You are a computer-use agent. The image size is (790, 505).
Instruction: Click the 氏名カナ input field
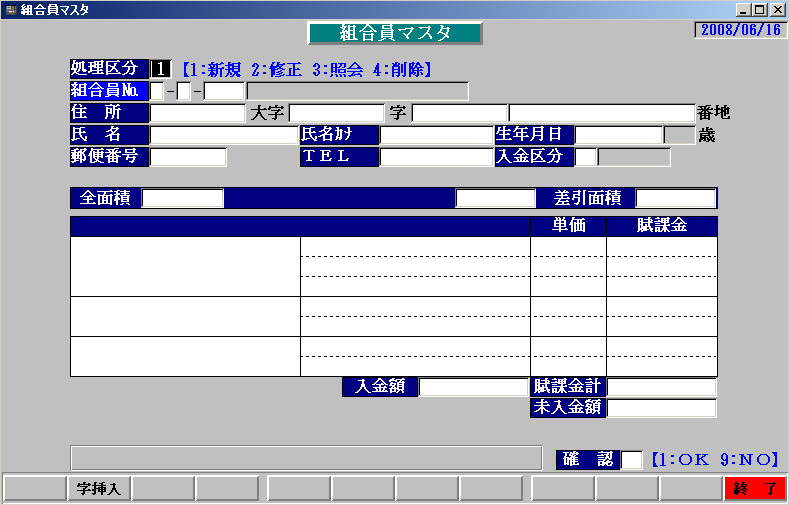click(x=436, y=135)
